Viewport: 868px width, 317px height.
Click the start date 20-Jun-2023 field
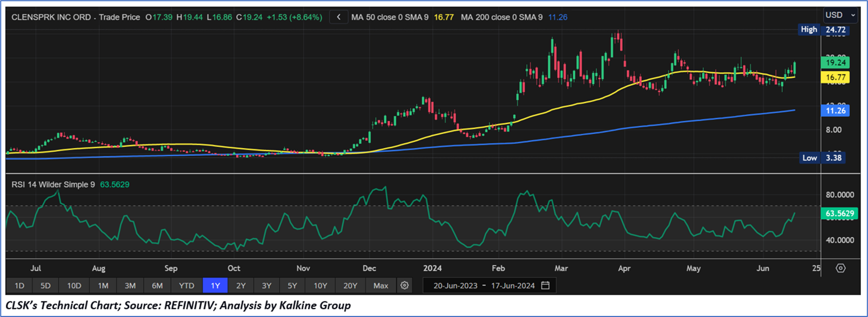[x=455, y=286]
